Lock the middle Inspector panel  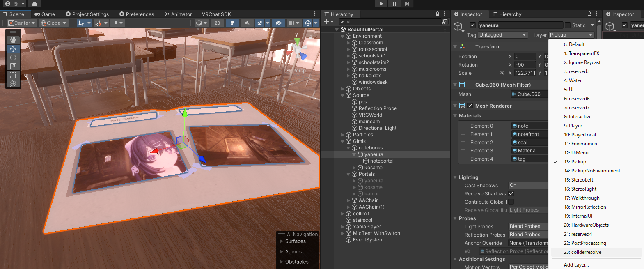589,14
